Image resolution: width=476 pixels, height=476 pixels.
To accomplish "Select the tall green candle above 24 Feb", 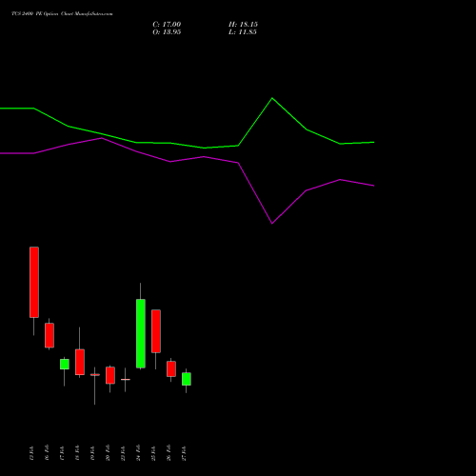I will [x=141, y=333].
